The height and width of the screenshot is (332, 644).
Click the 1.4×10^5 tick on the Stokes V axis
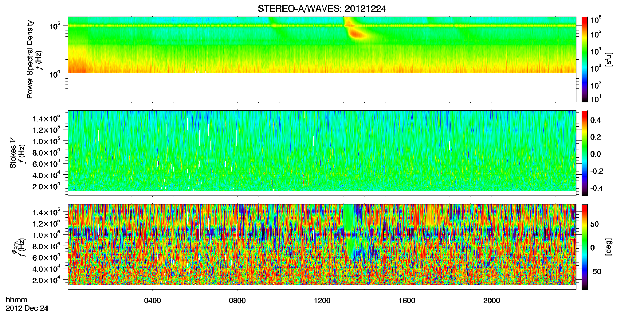click(x=46, y=119)
